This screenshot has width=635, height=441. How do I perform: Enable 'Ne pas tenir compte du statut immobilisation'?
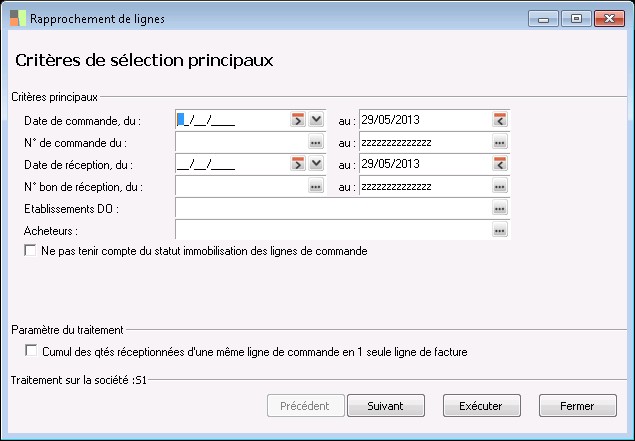31,252
